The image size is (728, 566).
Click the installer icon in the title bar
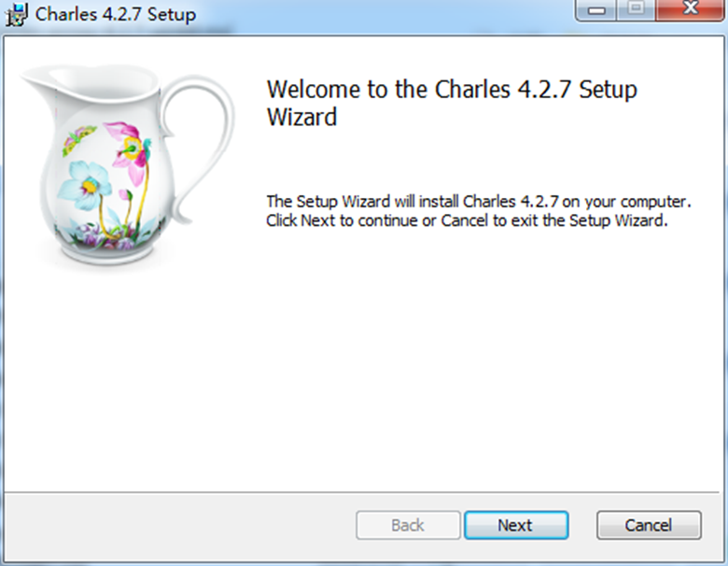point(17,14)
